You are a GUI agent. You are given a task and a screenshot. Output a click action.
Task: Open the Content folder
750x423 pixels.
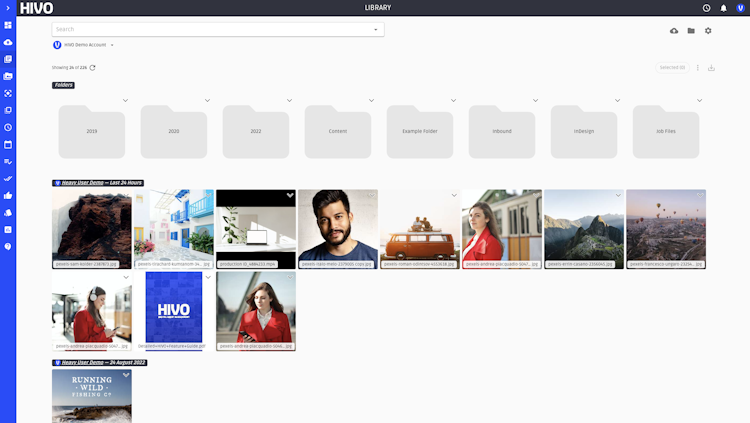click(338, 132)
